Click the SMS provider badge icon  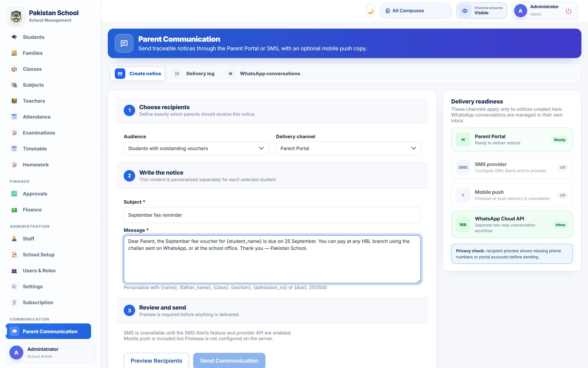[463, 167]
